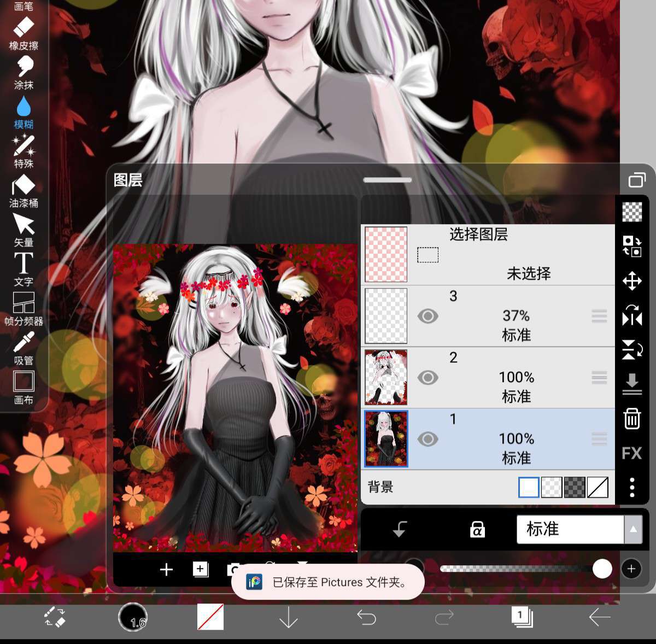Flip layer vertically icon
This screenshot has width=656, height=644.
[x=632, y=350]
